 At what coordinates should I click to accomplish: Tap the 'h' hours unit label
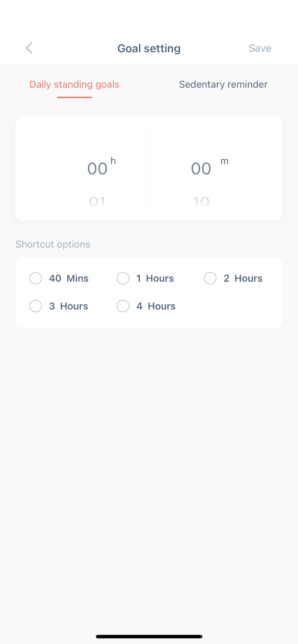(x=113, y=161)
